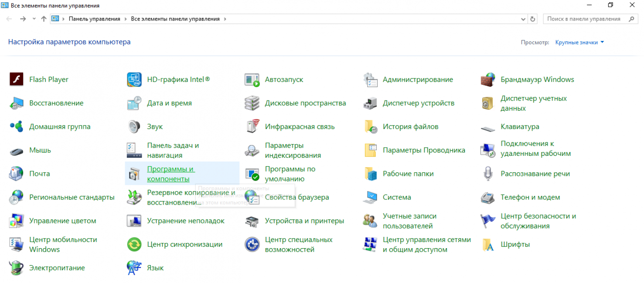Click the Звук speaker icon

[134, 127]
